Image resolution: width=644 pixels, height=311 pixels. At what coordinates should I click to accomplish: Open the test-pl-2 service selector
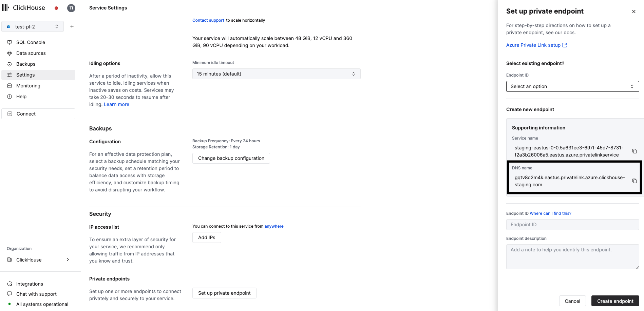click(33, 26)
